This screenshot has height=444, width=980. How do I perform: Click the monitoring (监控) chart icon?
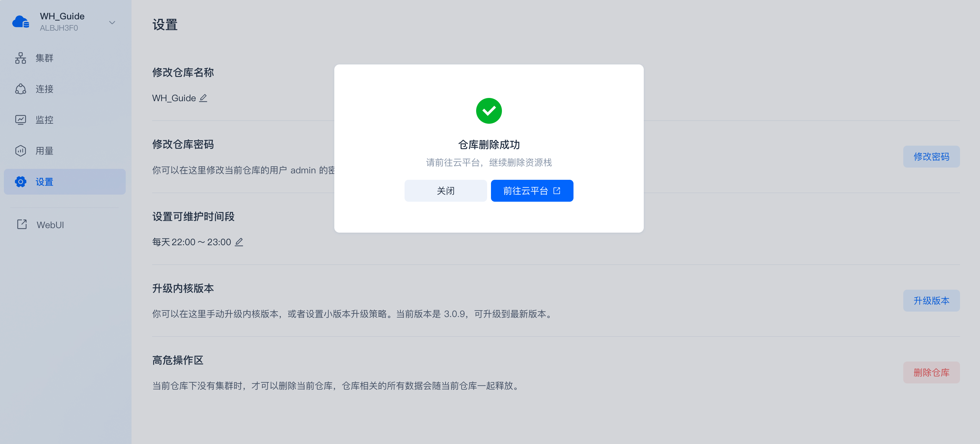point(21,120)
